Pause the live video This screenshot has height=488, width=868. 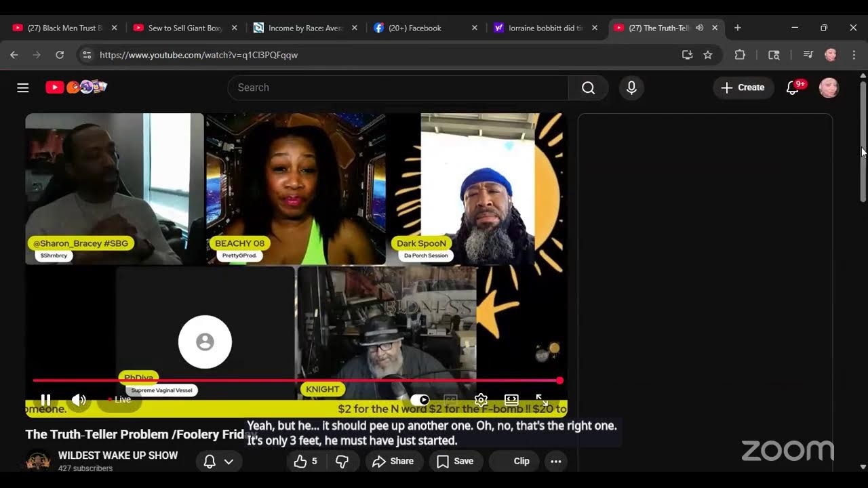pyautogui.click(x=45, y=400)
